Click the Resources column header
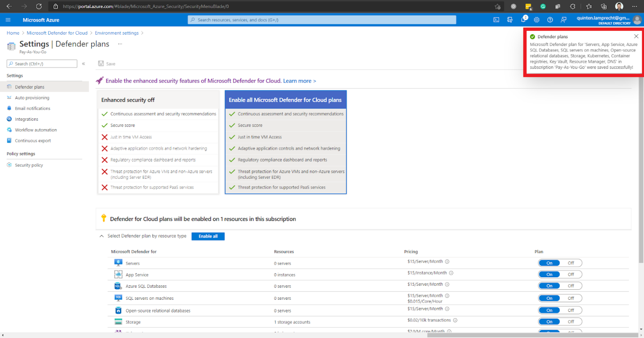The height and width of the screenshot is (338, 644). click(x=284, y=252)
